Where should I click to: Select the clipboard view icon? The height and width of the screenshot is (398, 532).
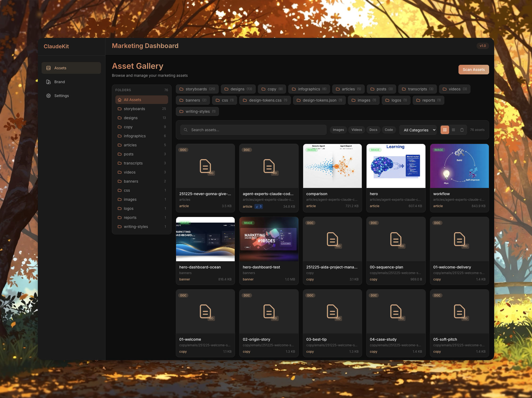click(462, 130)
